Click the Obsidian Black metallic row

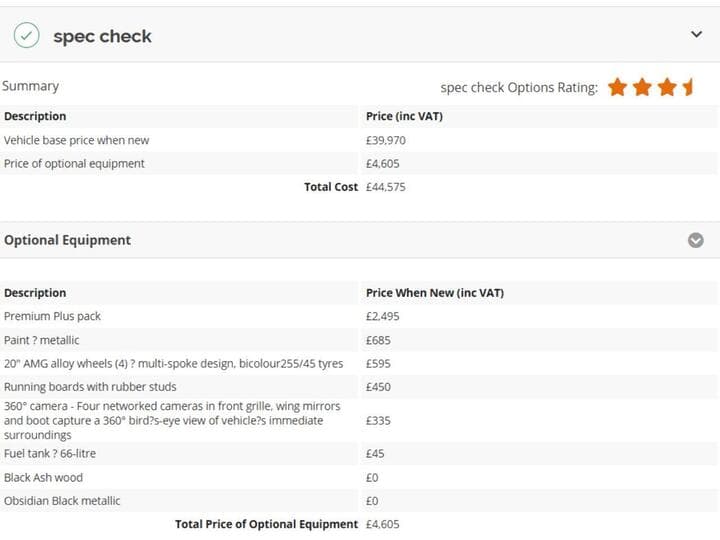pyautogui.click(x=358, y=501)
